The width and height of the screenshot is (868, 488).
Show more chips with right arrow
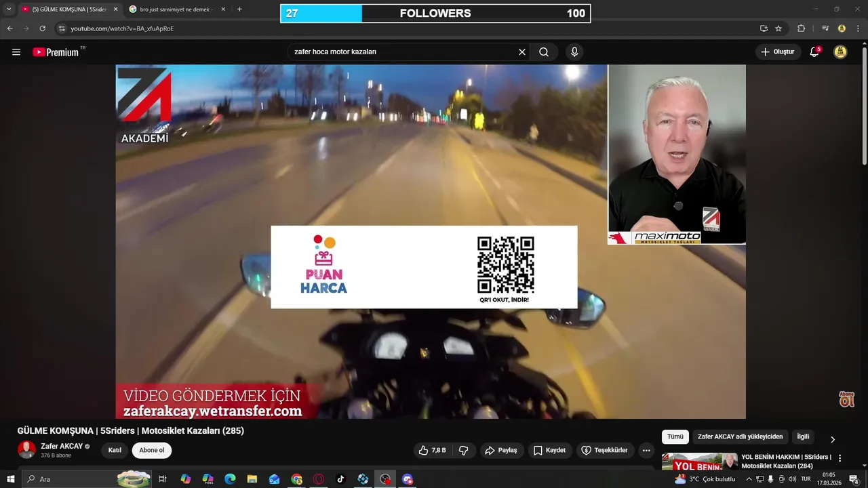point(833,439)
